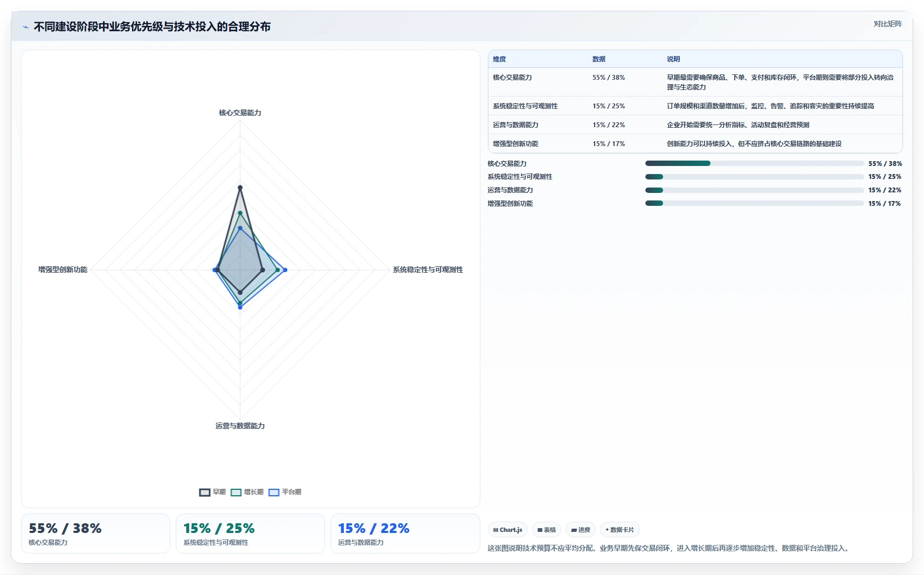Viewport: 924px width, 575px height.
Task: Click the 核心交易能力 progress bar
Action: pyautogui.click(x=754, y=163)
